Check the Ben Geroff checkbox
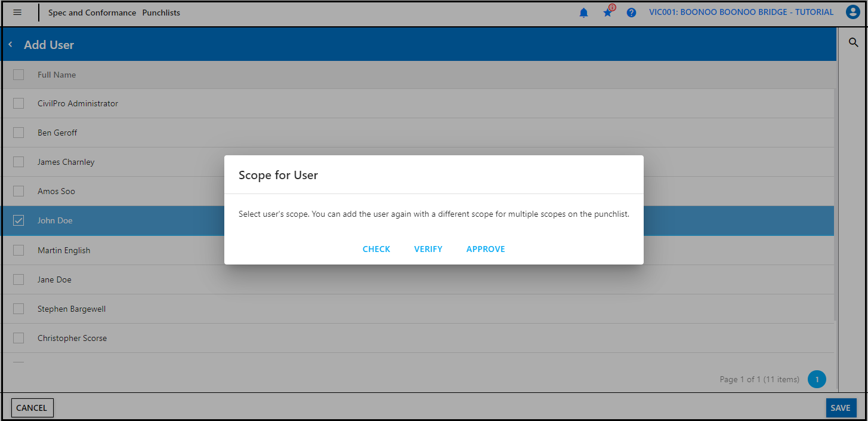868x421 pixels. click(18, 133)
